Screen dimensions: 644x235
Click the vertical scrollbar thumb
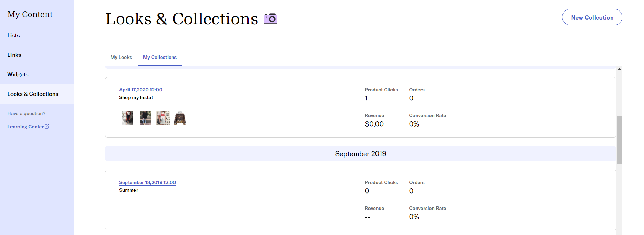(619, 139)
